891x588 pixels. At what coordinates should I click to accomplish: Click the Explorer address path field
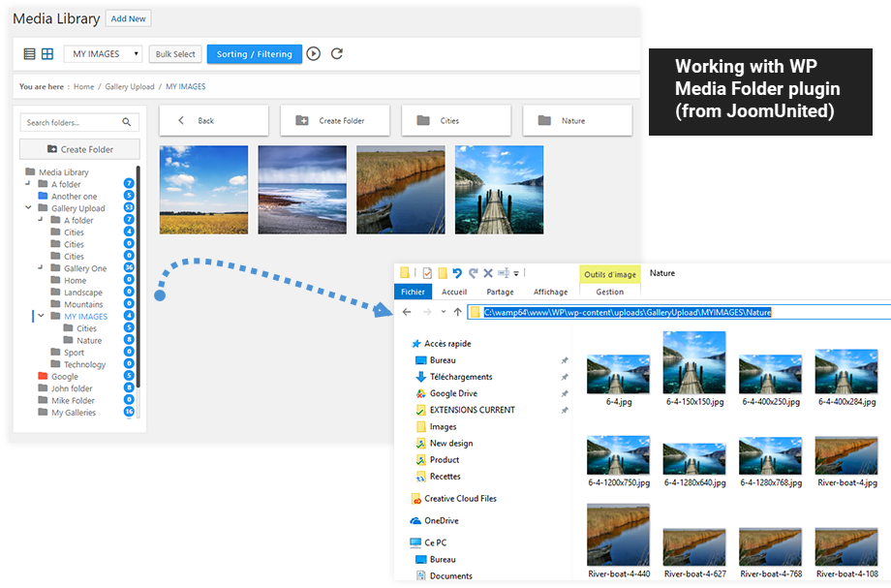[x=679, y=312]
